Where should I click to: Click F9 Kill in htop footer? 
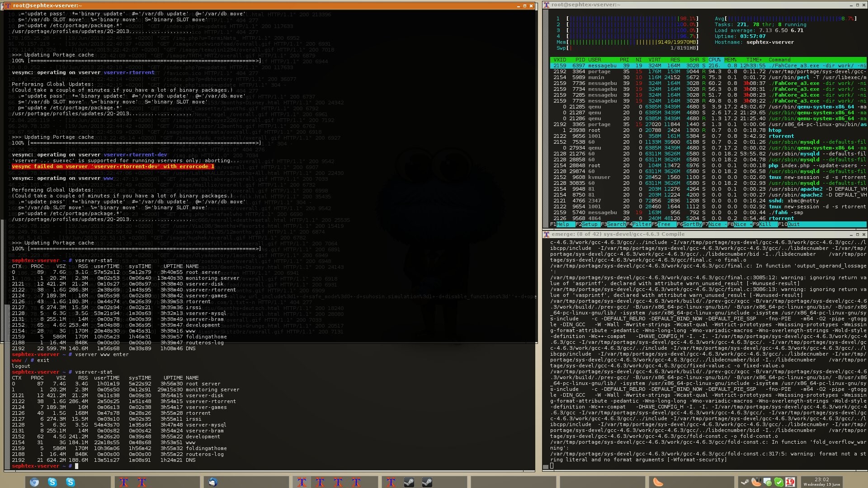point(765,224)
